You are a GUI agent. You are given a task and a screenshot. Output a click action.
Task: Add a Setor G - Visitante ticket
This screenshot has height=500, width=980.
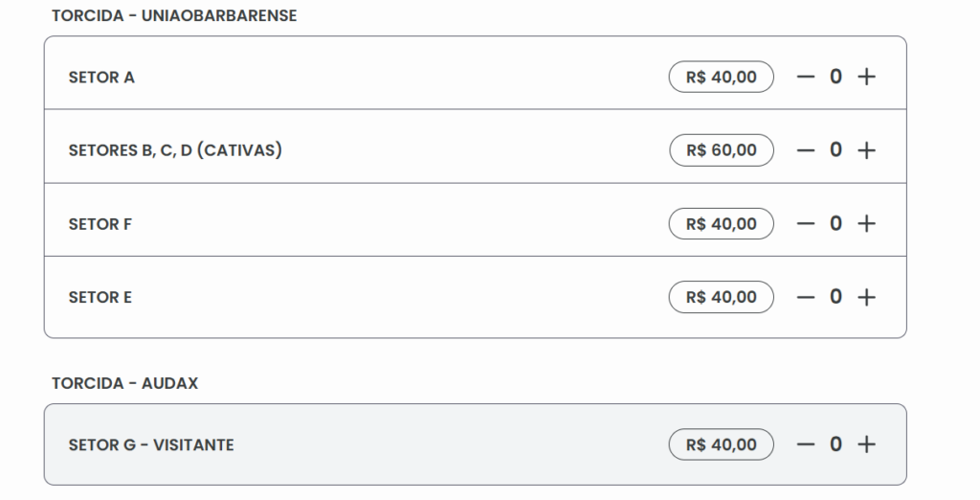[x=866, y=444]
